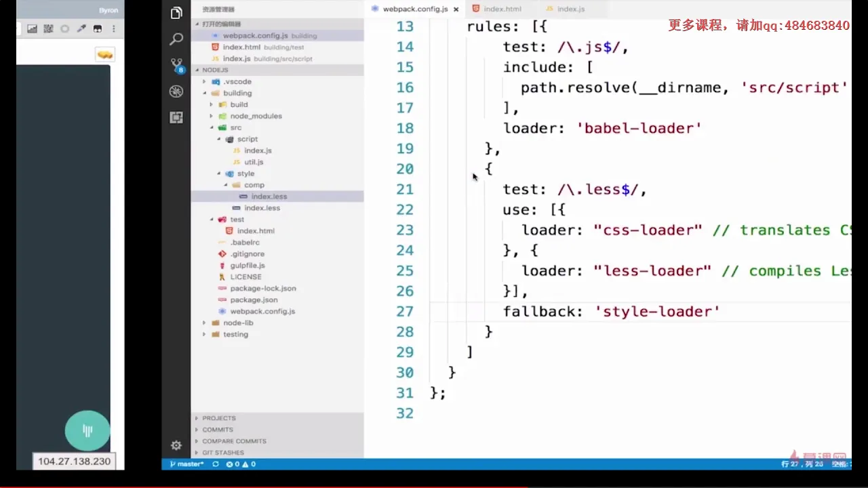Open util.js in the file tree
This screenshot has width=868, height=488.
click(277, 162)
